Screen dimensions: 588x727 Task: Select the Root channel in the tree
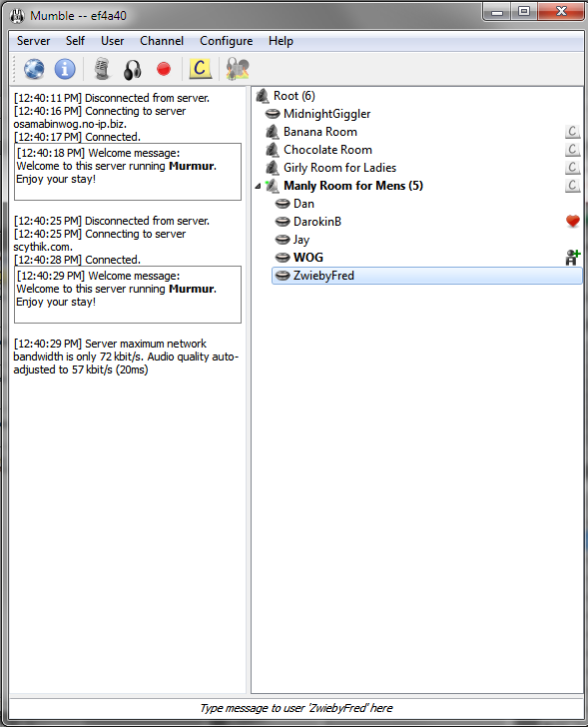tap(294, 96)
